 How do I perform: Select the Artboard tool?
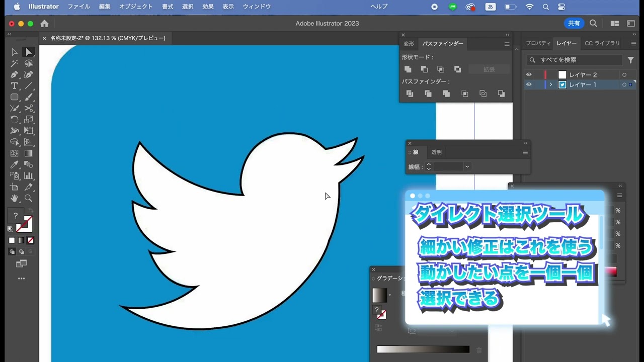[x=15, y=187]
